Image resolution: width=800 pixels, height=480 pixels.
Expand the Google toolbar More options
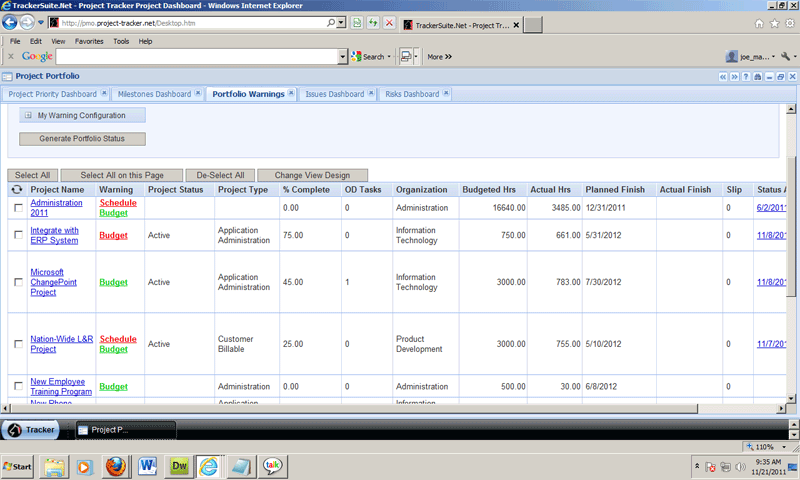pos(440,57)
